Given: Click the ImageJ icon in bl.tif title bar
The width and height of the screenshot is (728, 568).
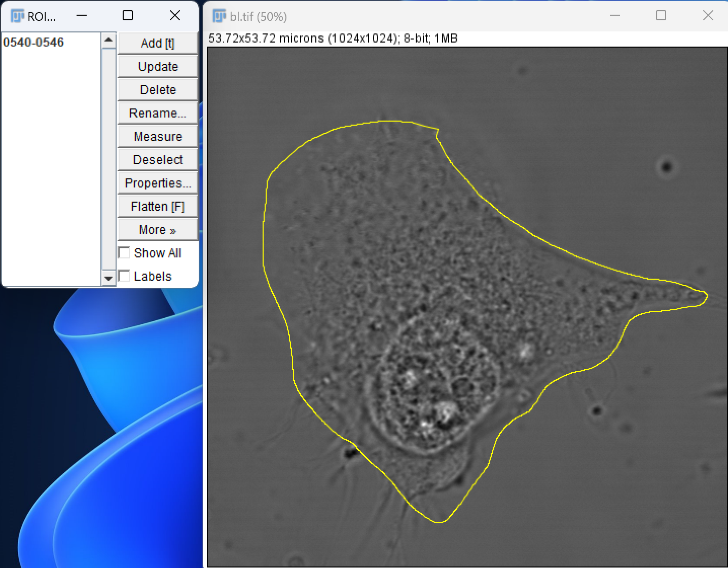Looking at the screenshot, I should [x=219, y=16].
